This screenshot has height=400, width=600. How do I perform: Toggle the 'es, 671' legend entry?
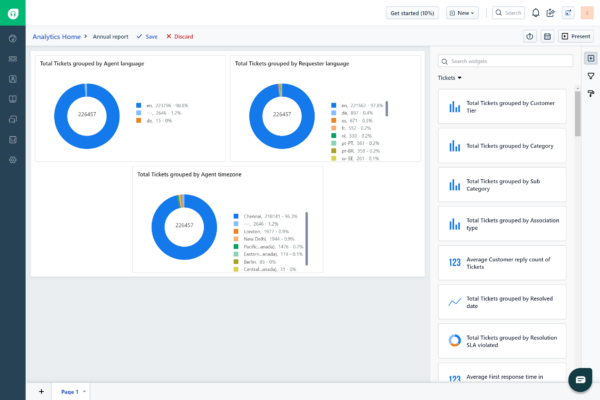click(x=352, y=121)
